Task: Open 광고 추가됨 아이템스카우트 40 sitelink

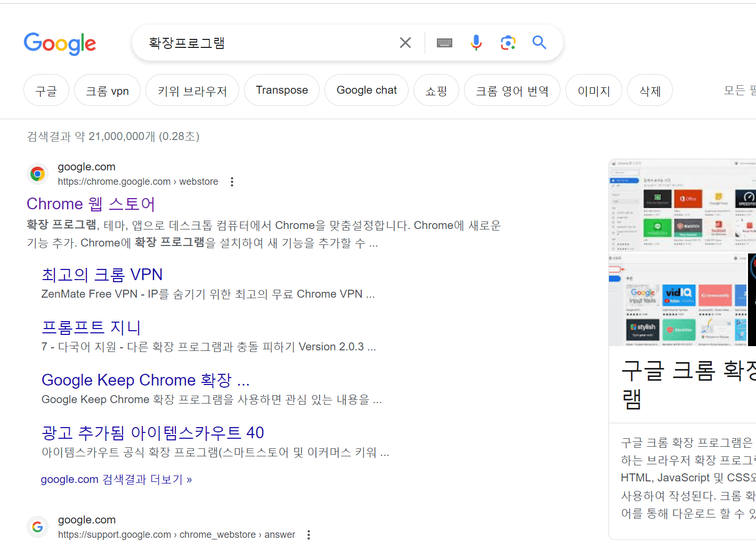Action: [153, 433]
